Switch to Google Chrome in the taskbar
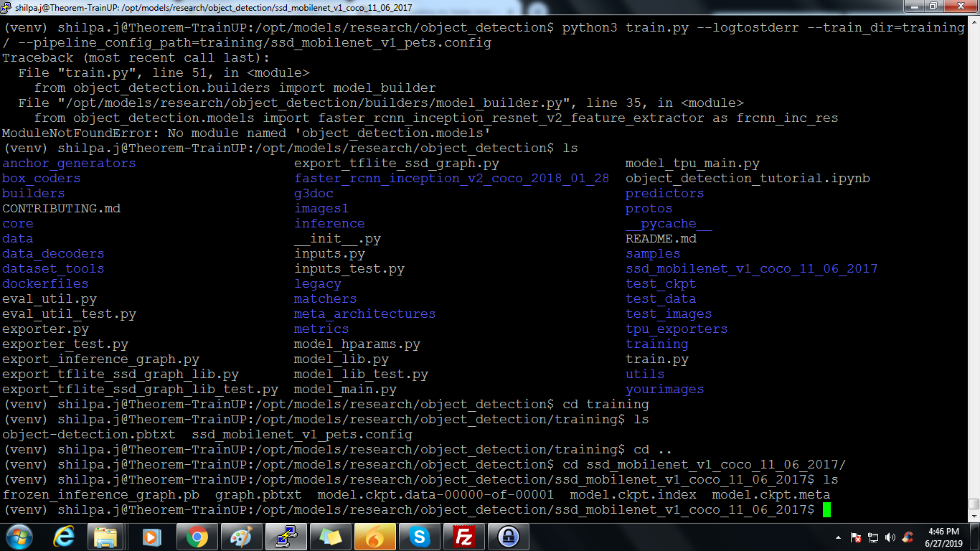 [x=197, y=536]
